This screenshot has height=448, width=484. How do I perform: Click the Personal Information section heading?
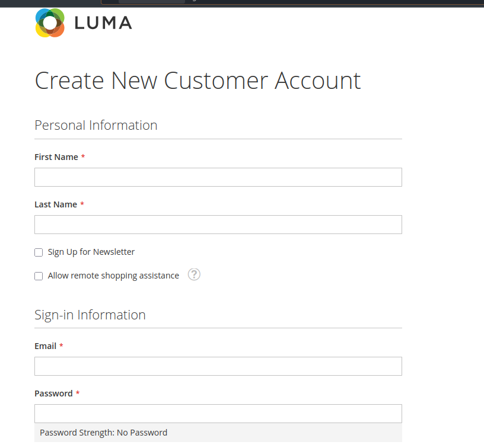click(x=96, y=126)
